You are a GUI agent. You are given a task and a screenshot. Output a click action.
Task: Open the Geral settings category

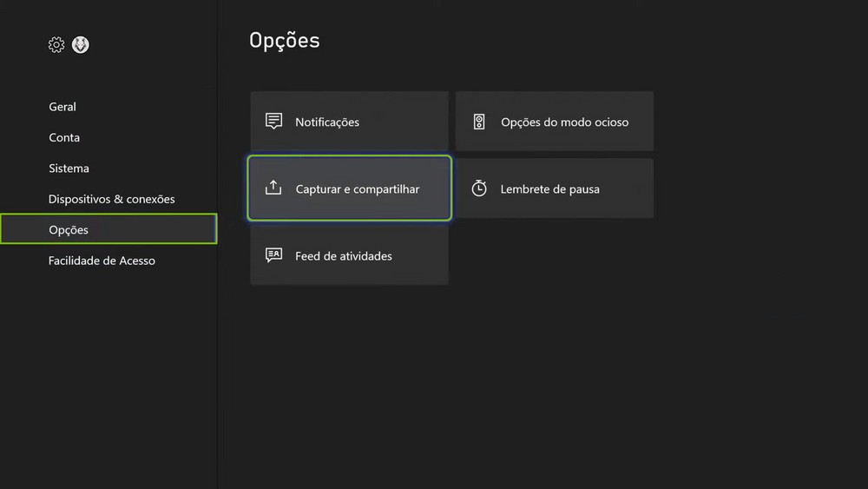(62, 107)
